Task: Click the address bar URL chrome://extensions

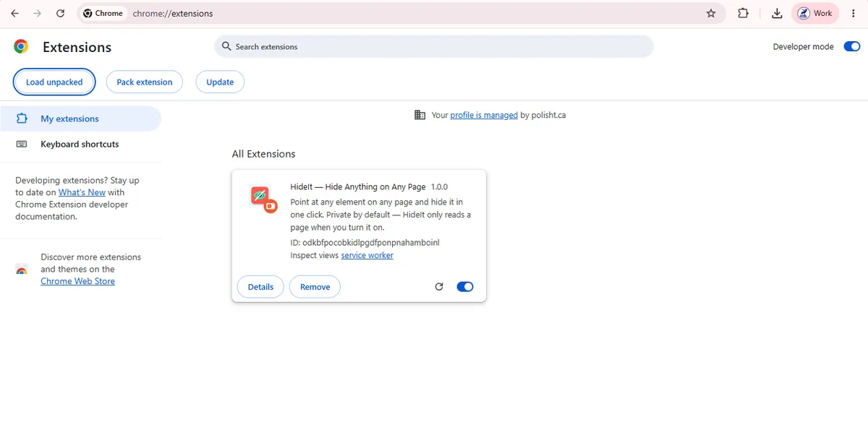Action: (x=173, y=13)
